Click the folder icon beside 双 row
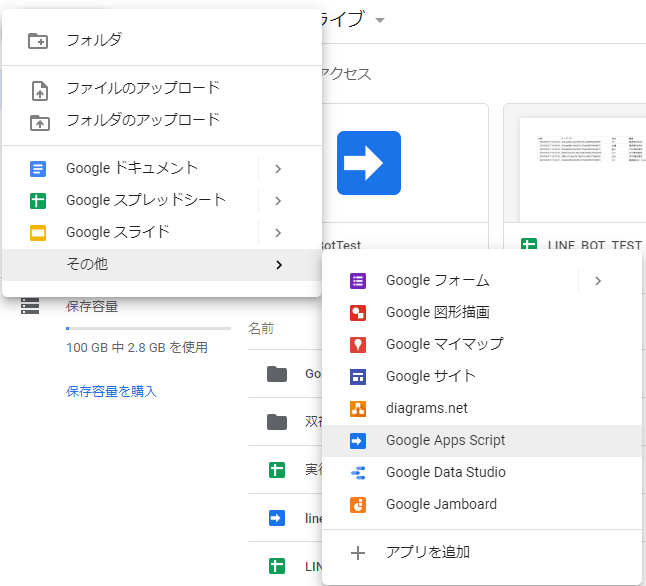Viewport: 646px width, 586px height. point(277,422)
